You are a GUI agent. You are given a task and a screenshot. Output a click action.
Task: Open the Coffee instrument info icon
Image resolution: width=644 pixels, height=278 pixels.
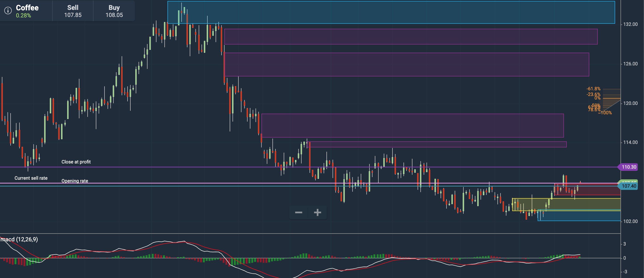(8, 11)
